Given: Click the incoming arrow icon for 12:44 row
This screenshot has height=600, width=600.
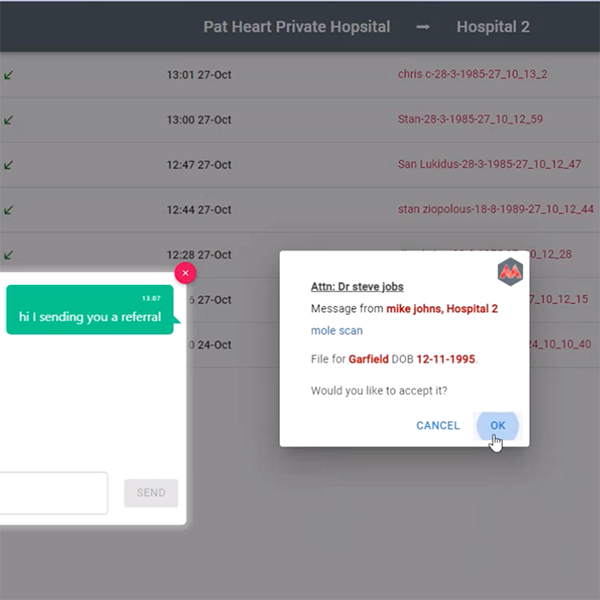Looking at the screenshot, I should tap(8, 210).
